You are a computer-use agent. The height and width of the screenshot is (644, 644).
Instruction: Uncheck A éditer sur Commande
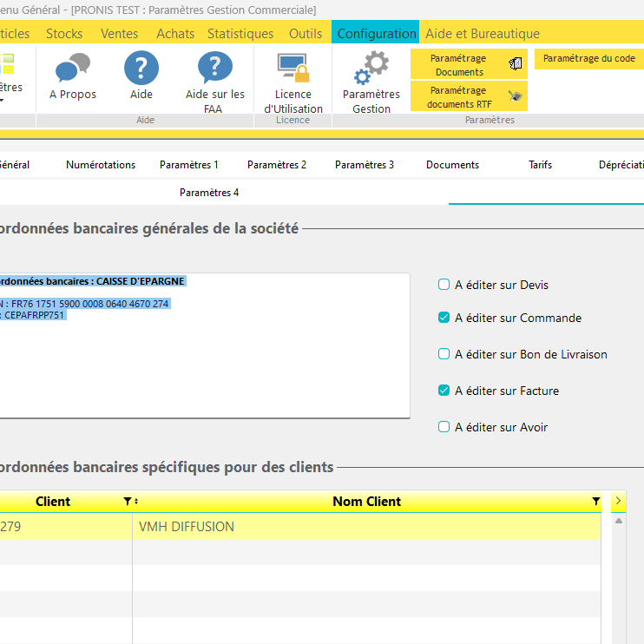(x=444, y=319)
